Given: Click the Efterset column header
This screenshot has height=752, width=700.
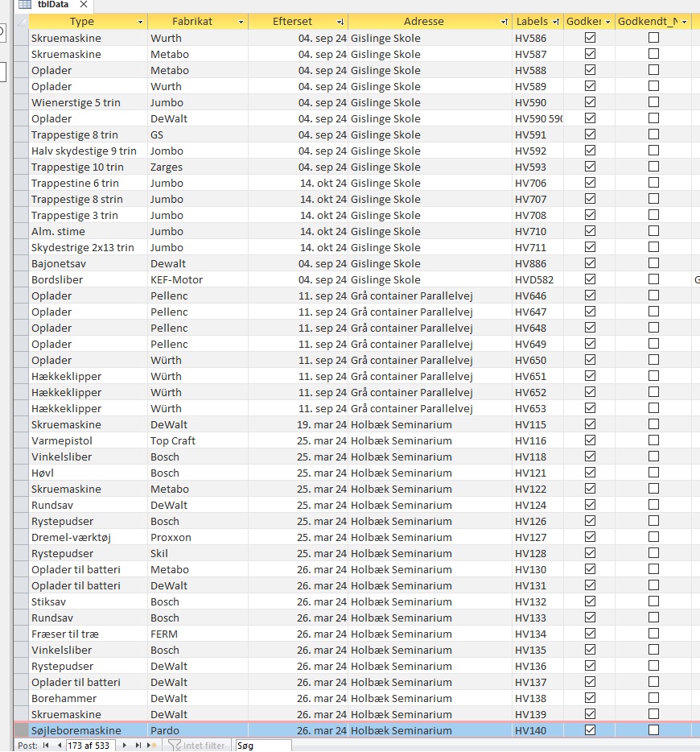Looking at the screenshot, I should coord(292,22).
